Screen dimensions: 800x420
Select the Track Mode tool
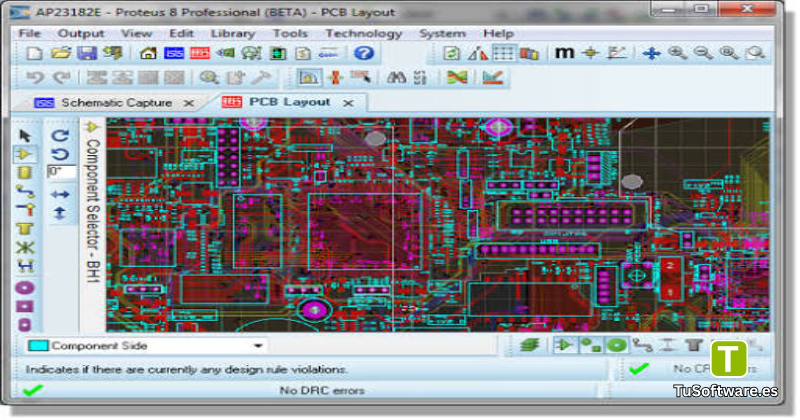point(24,192)
